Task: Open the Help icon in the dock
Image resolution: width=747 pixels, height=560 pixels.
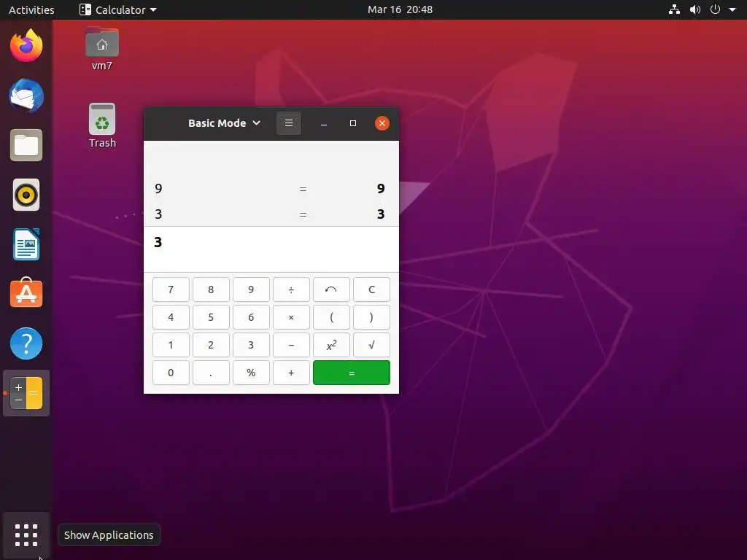Action: point(26,343)
